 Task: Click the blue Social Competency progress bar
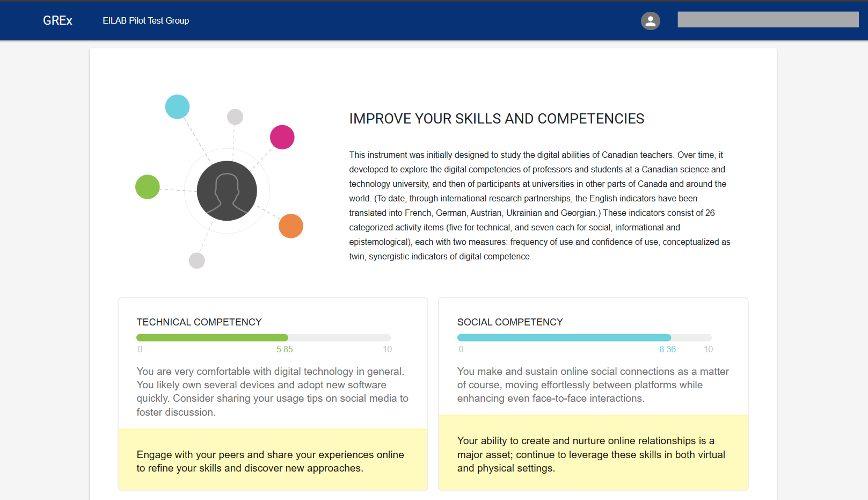564,338
